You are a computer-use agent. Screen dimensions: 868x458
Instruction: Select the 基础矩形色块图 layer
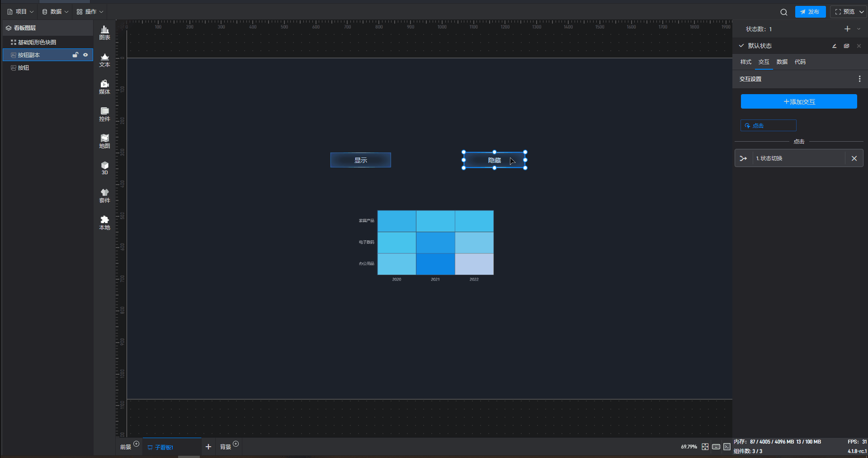point(37,42)
